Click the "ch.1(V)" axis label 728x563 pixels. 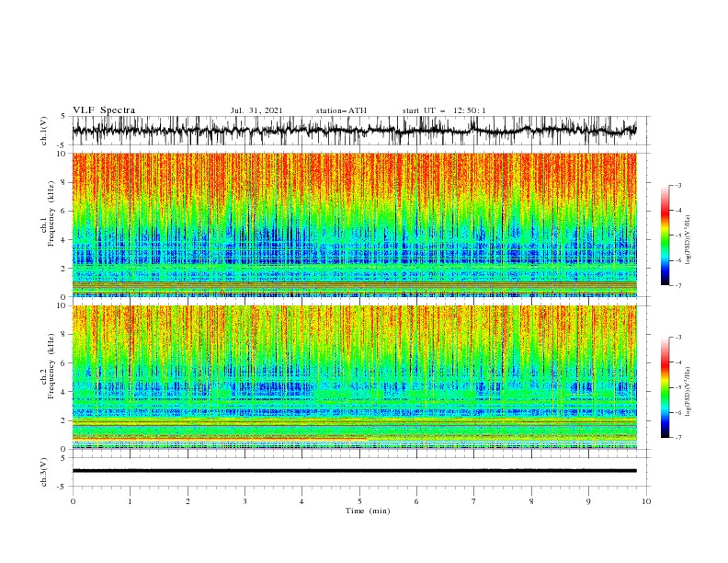pyautogui.click(x=44, y=131)
